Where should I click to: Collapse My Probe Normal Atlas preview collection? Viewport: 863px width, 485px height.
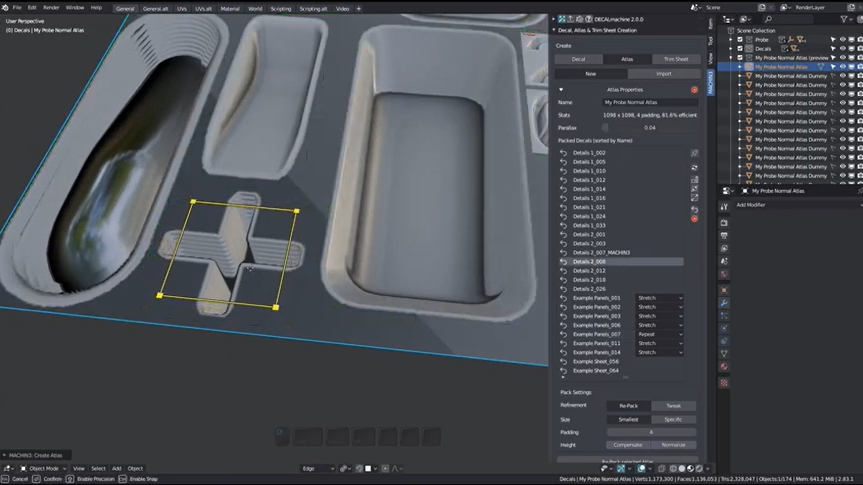[731, 58]
